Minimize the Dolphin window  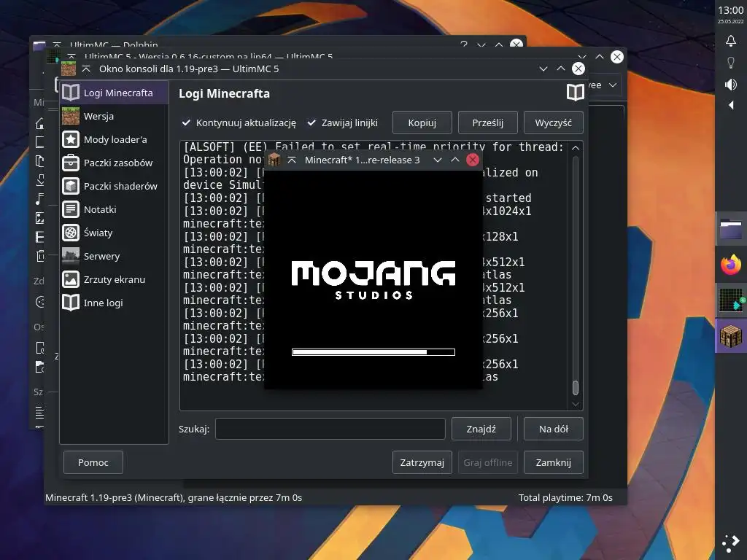(x=481, y=44)
